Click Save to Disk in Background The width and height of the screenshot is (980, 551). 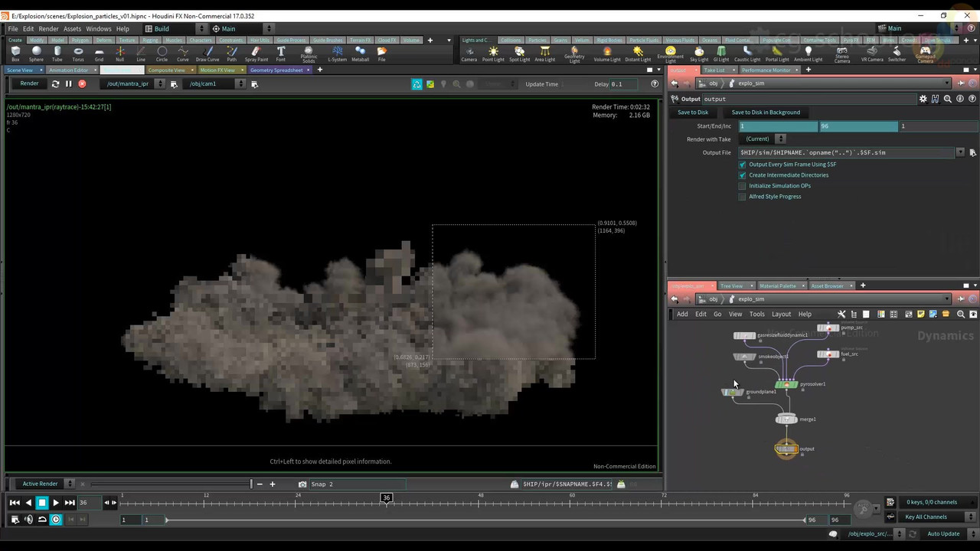766,112
